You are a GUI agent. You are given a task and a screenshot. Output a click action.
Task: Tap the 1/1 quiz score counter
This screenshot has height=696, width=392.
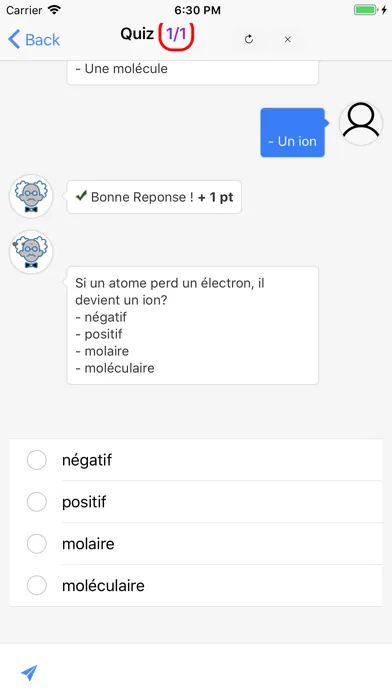pyautogui.click(x=176, y=34)
